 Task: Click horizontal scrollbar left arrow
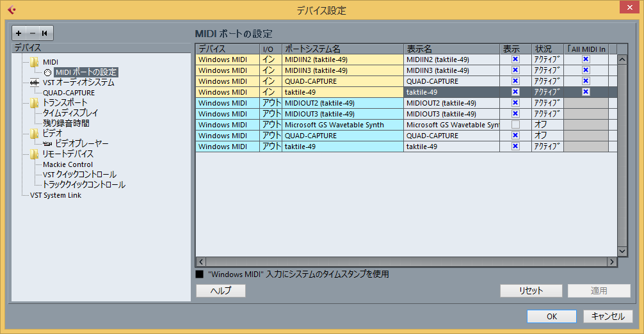[201, 261]
